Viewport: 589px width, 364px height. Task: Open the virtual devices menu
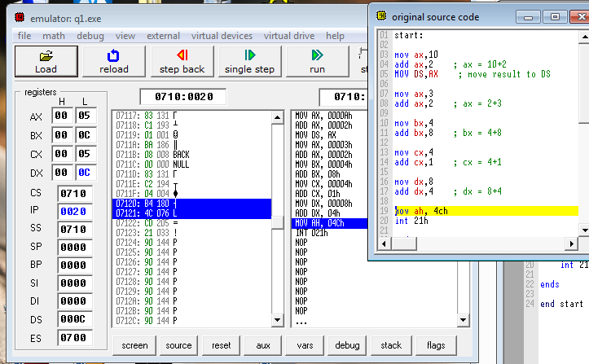222,36
